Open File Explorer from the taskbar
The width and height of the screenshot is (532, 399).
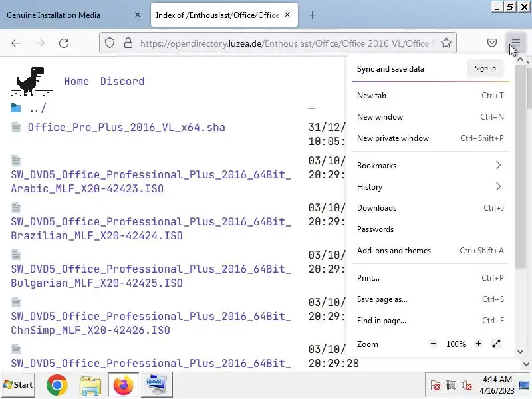pyautogui.click(x=90, y=385)
